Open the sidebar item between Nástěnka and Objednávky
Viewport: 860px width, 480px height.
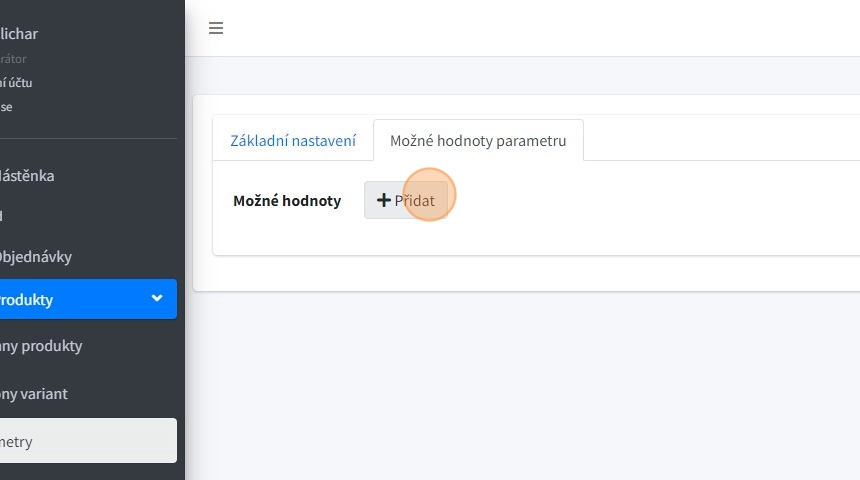[3, 215]
